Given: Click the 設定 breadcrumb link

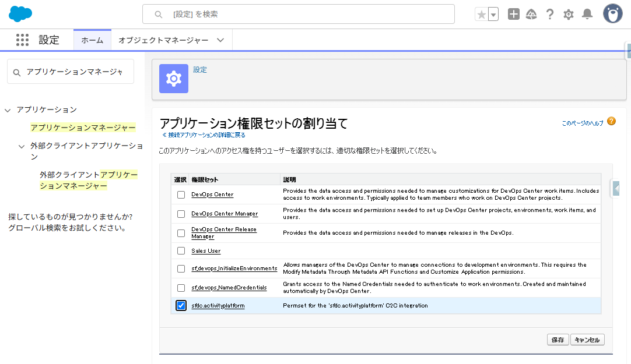Looking at the screenshot, I should (200, 70).
